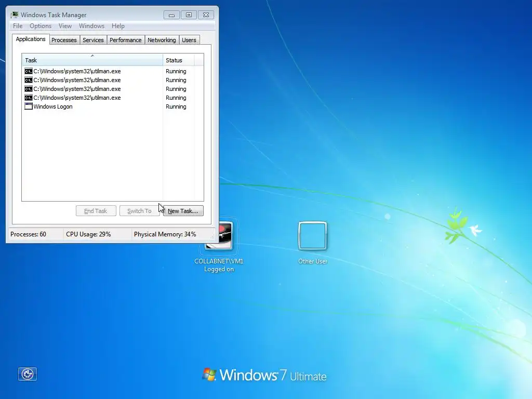This screenshot has height=399, width=532.
Task: Minimize the Task Manager window
Action: coord(171,15)
